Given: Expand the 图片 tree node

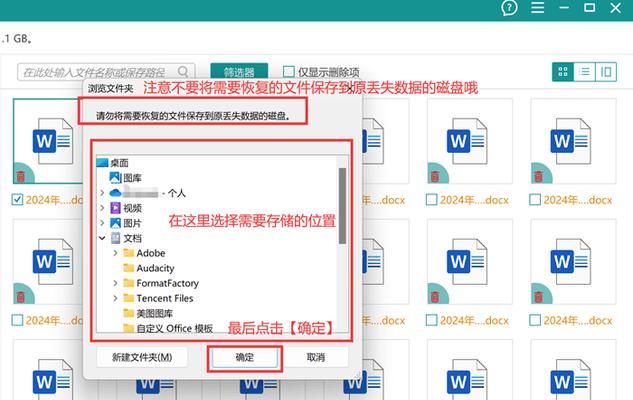Looking at the screenshot, I should pyautogui.click(x=102, y=223).
